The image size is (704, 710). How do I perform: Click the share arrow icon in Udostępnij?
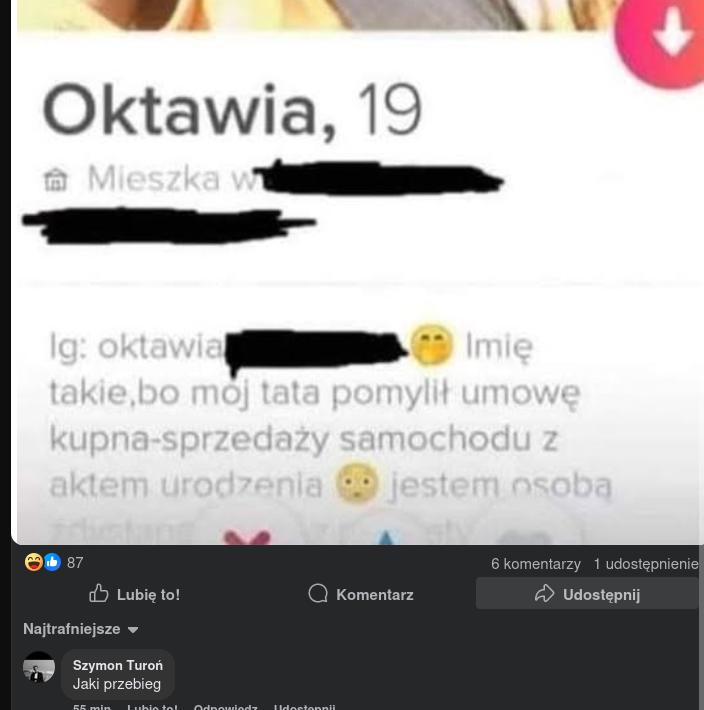click(544, 594)
